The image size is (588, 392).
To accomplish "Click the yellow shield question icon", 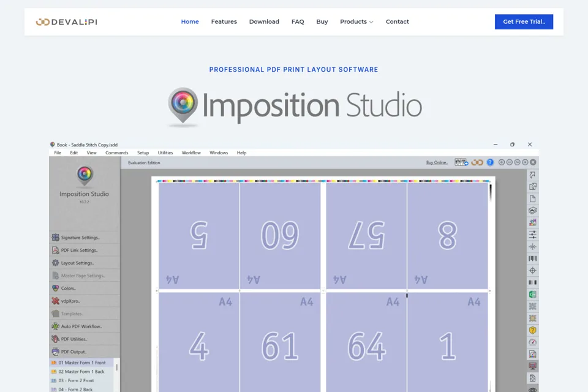I will point(532,330).
